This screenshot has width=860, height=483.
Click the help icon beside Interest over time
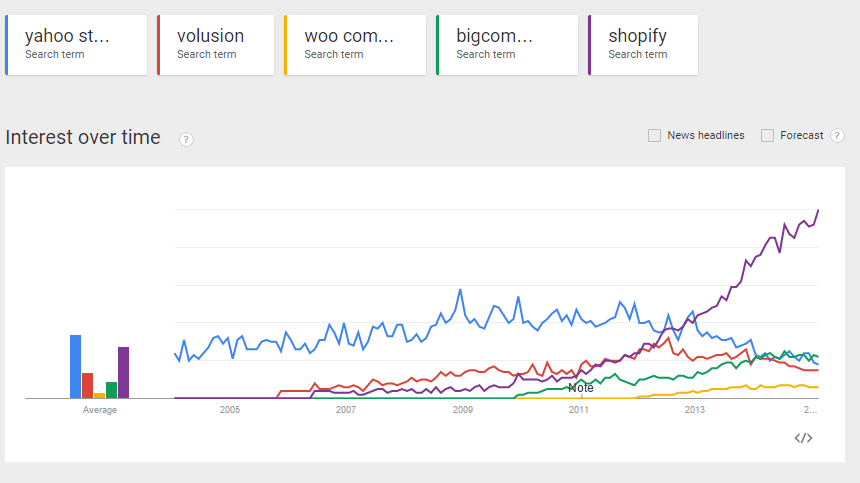[186, 139]
